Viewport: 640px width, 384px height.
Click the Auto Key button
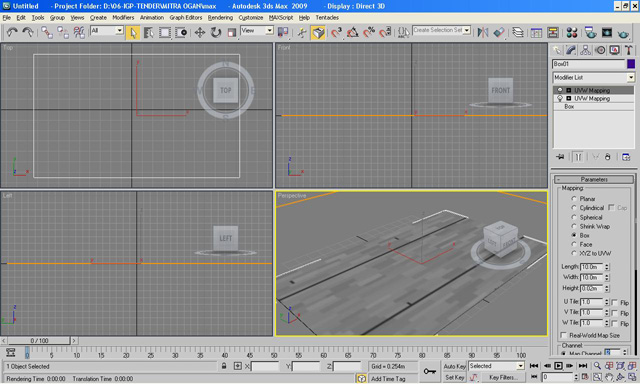455,366
